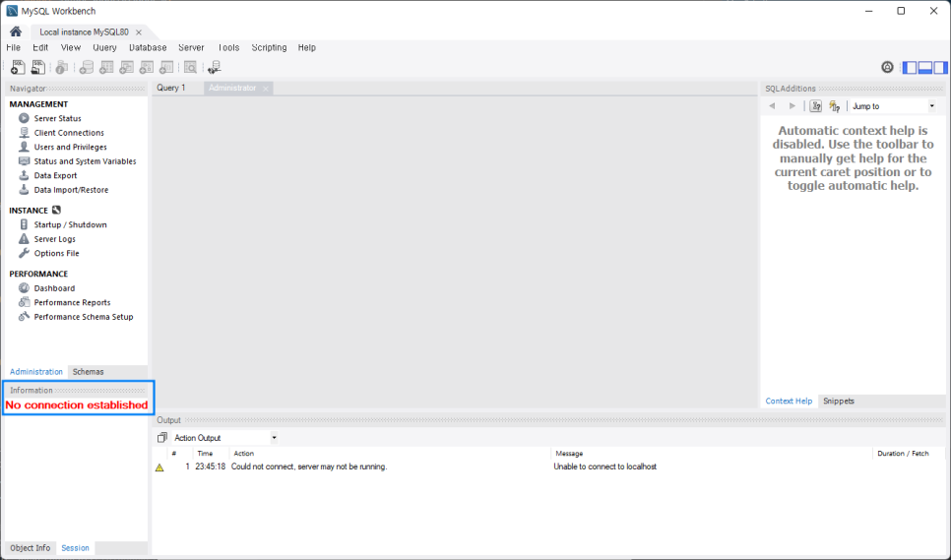
Task: Open the INSTANCE section icon
Action: (56, 211)
